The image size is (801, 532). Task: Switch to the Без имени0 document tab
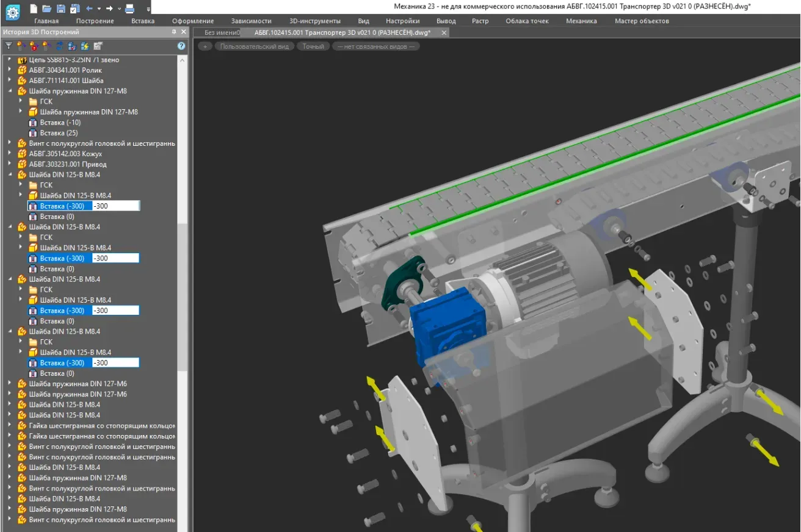tap(221, 32)
